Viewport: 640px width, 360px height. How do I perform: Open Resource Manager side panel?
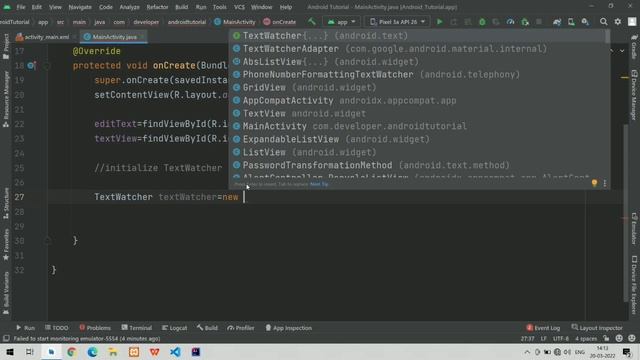tap(6, 99)
